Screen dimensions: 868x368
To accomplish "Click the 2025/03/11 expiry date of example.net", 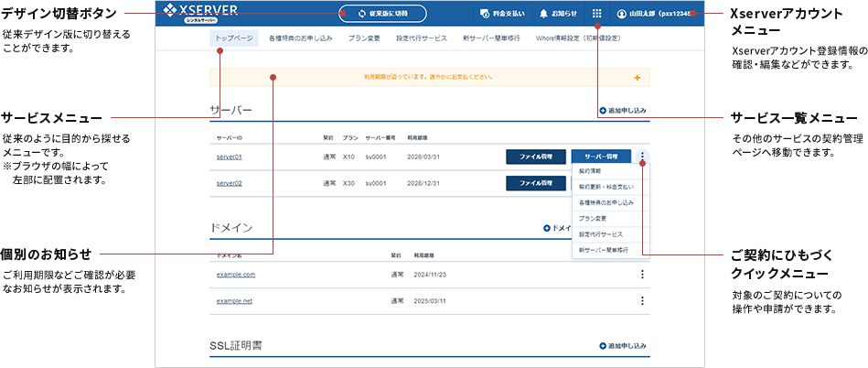I will click(x=430, y=301).
